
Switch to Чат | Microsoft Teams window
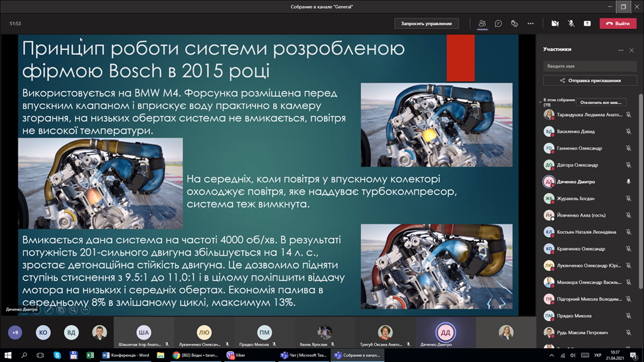tap(304, 355)
